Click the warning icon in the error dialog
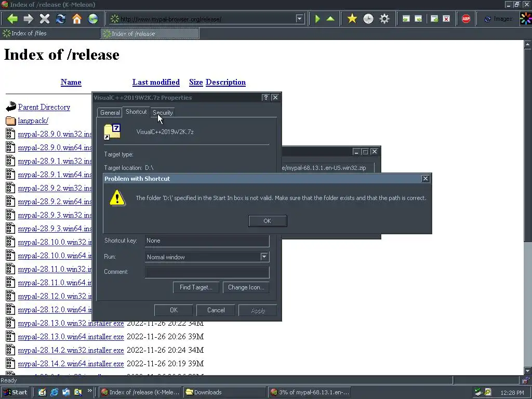 click(117, 198)
